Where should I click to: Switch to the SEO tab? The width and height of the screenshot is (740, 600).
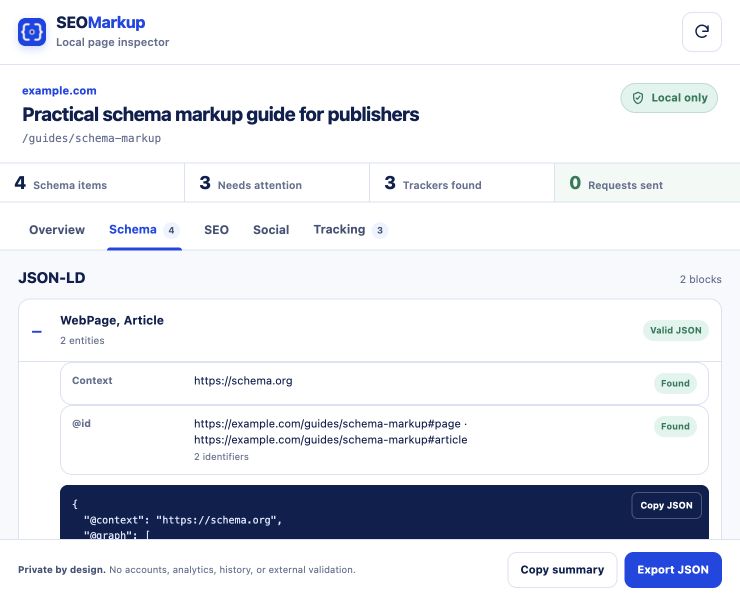216,230
